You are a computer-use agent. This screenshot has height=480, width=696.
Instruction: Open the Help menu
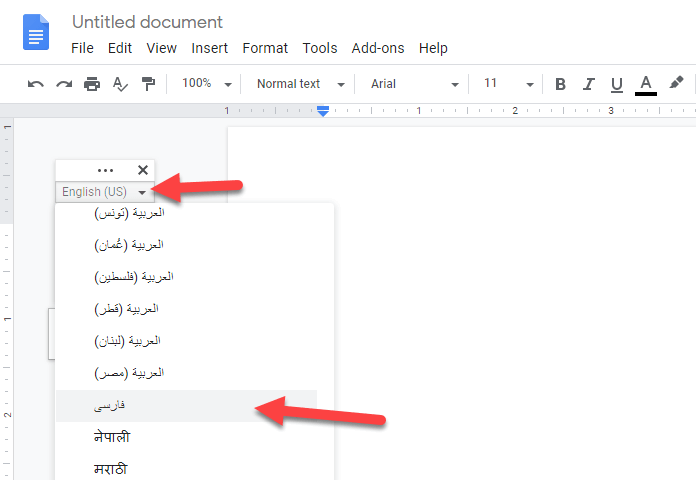tap(433, 48)
